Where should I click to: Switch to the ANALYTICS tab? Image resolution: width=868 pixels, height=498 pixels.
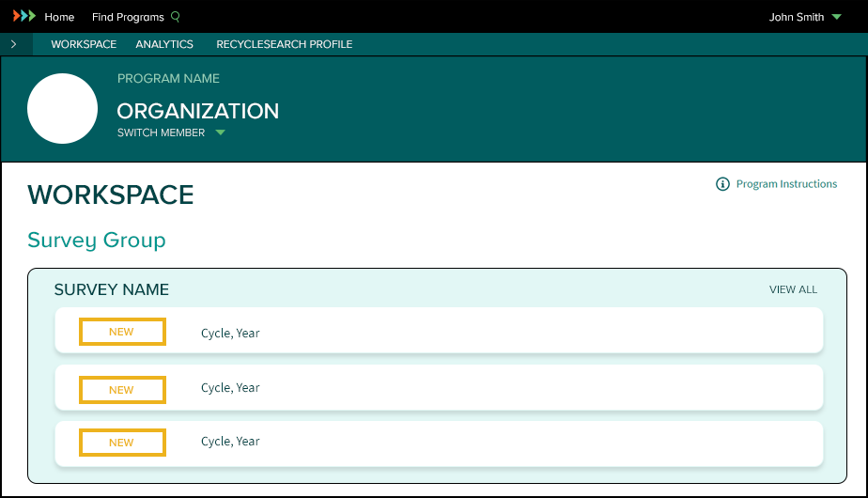tap(164, 44)
